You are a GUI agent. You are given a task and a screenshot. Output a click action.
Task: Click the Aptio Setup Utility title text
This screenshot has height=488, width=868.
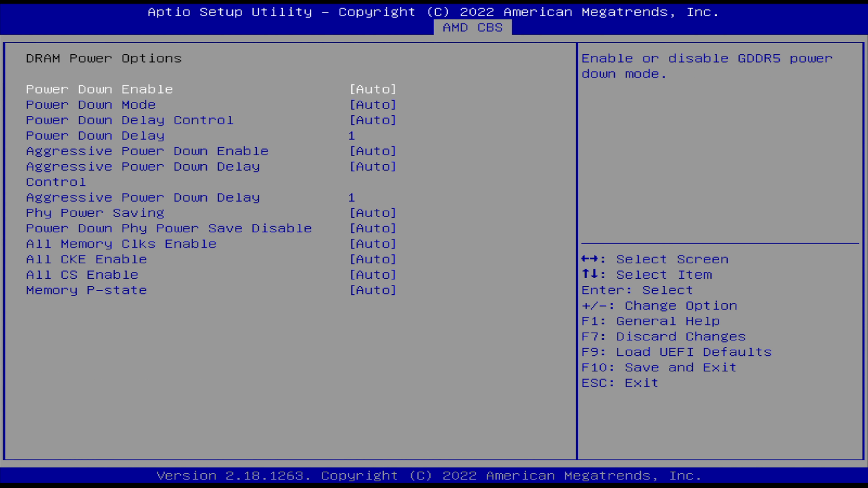pyautogui.click(x=433, y=12)
